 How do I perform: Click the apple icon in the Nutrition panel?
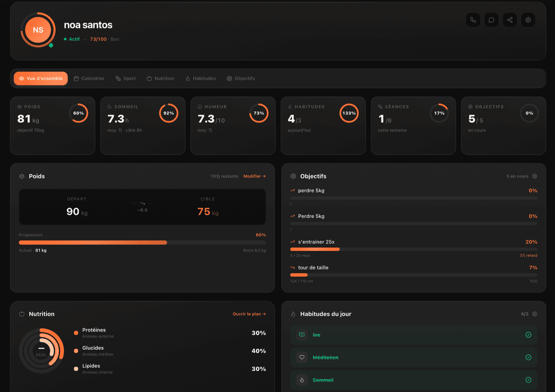tap(22, 314)
